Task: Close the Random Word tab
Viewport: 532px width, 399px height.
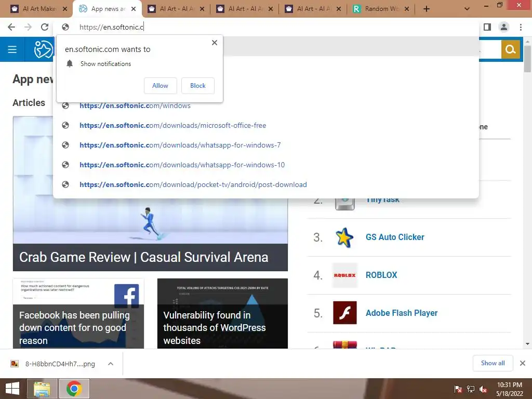Action: click(x=407, y=9)
